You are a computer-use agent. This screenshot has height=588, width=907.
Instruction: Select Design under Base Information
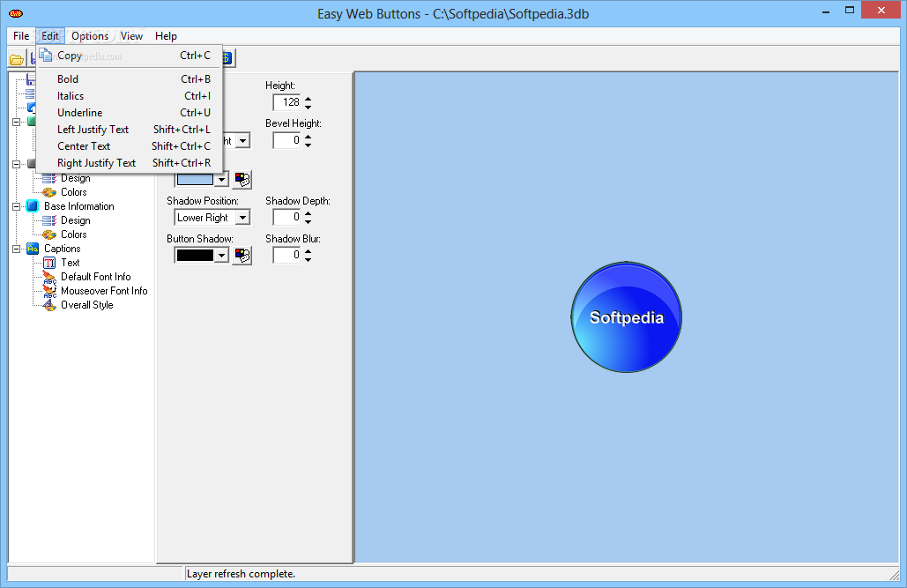[x=76, y=220]
